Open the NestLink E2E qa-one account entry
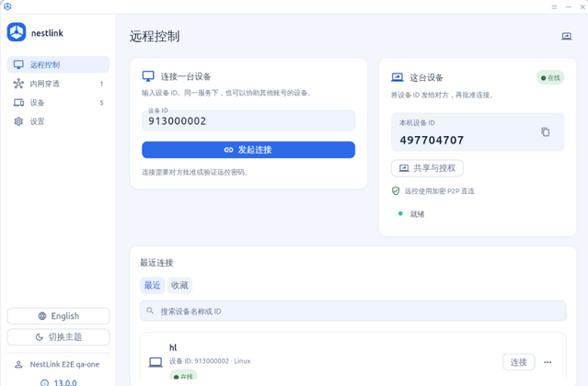Image resolution: width=588 pixels, height=386 pixels. (x=58, y=364)
